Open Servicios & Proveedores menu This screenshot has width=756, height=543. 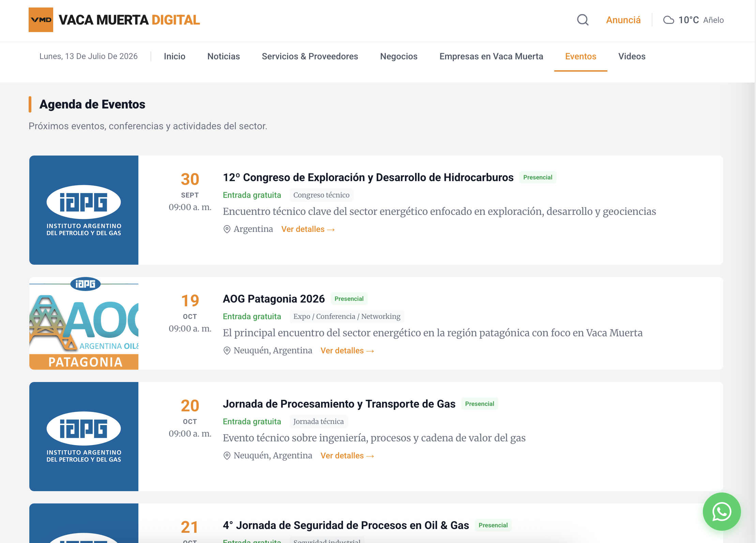pyautogui.click(x=310, y=56)
